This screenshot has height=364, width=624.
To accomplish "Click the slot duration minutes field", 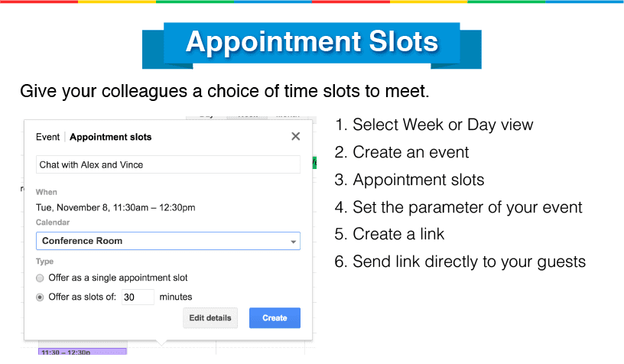I will (138, 297).
